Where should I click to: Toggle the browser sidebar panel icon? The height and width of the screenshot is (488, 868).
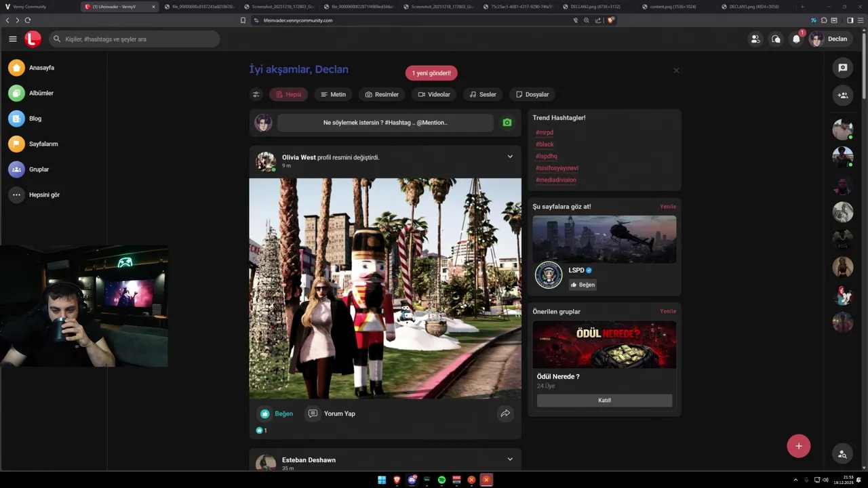pyautogui.click(x=850, y=20)
